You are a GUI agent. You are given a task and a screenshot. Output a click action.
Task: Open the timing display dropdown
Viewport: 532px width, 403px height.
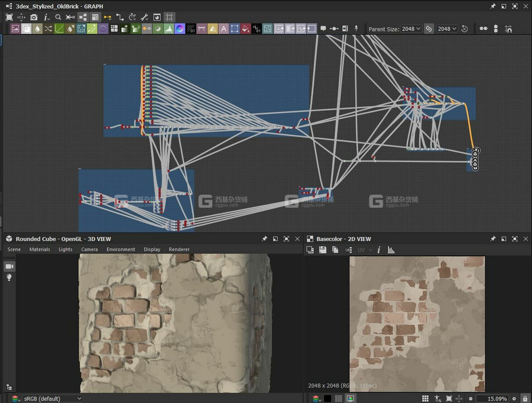pyautogui.click(x=132, y=17)
